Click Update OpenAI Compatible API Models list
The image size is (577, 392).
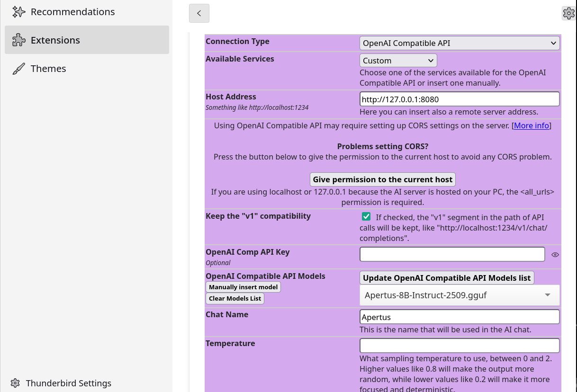(447, 278)
